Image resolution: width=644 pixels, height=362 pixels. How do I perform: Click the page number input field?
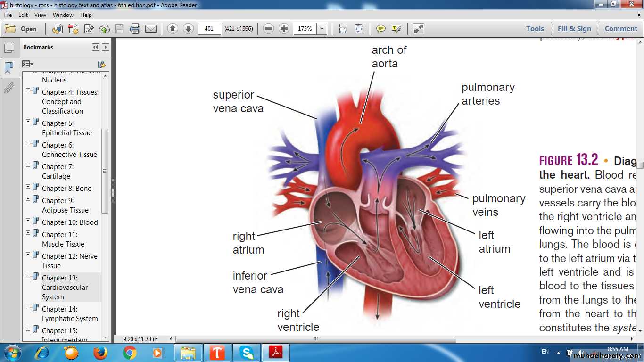(x=209, y=29)
